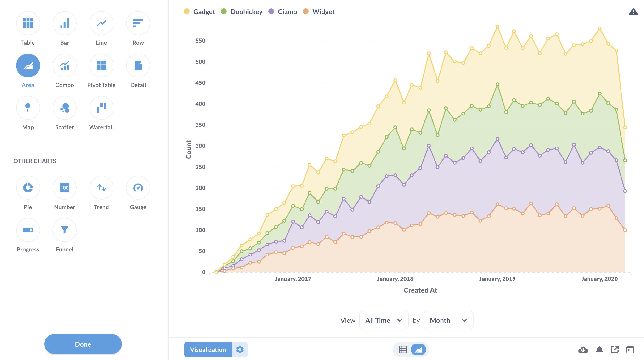
Task: Click the share/export icon
Action: tap(614, 349)
